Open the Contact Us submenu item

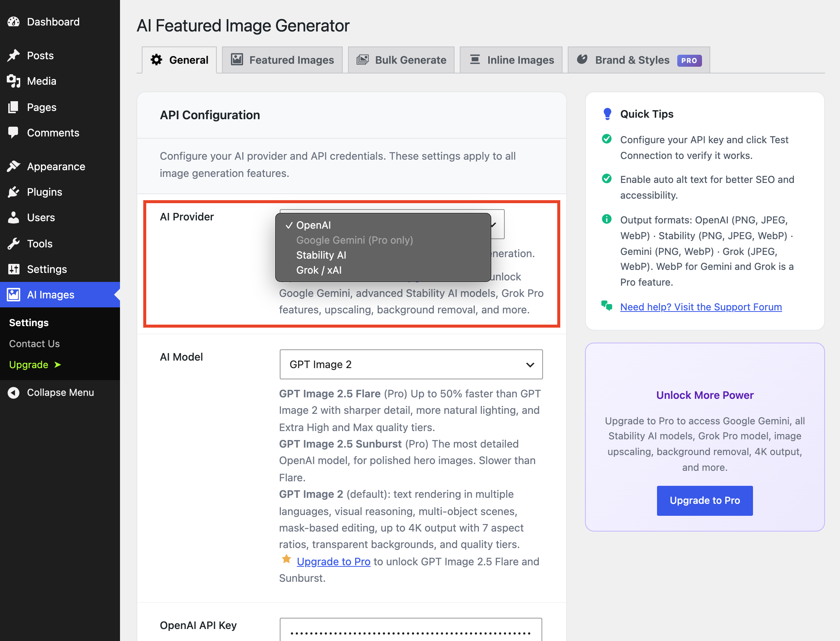click(34, 344)
